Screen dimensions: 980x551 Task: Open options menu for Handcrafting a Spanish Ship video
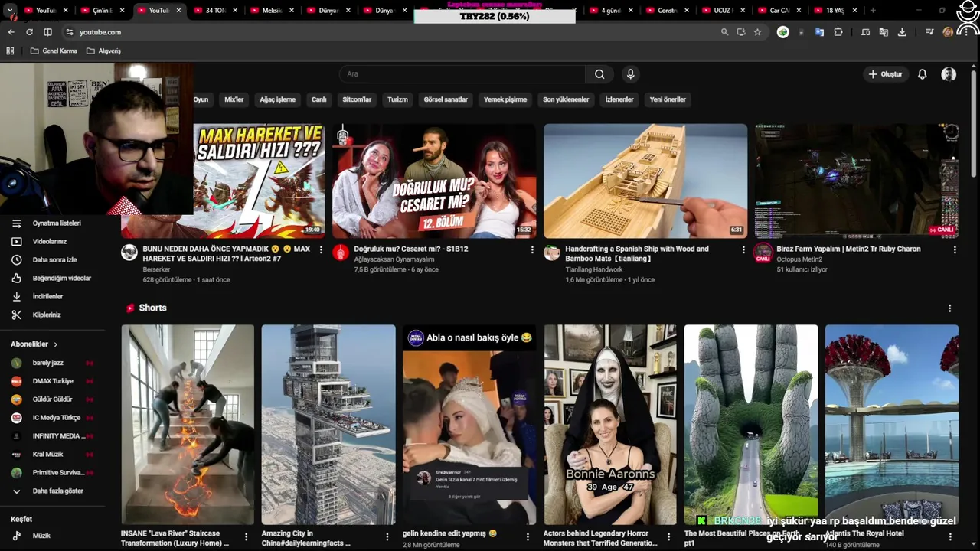coord(743,249)
